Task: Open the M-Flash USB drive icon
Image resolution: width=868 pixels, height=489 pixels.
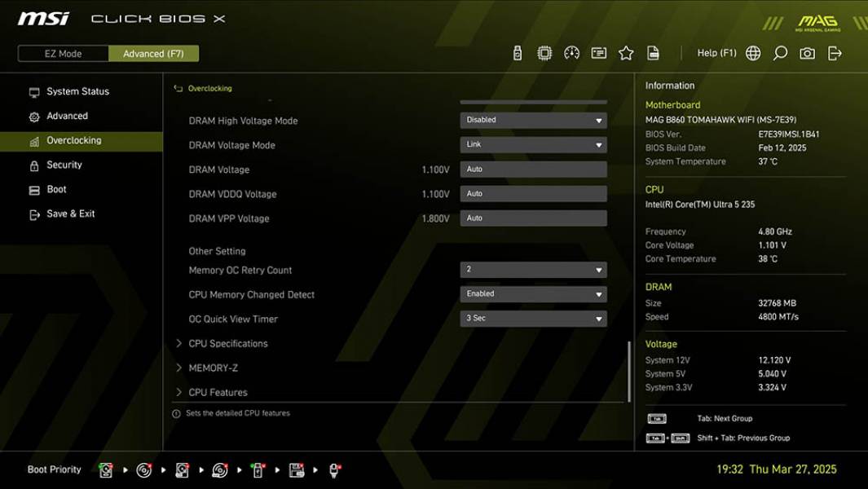Action: (x=518, y=53)
